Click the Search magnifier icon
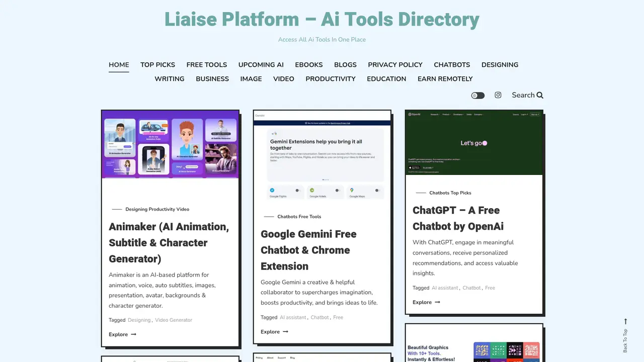 pos(540,95)
